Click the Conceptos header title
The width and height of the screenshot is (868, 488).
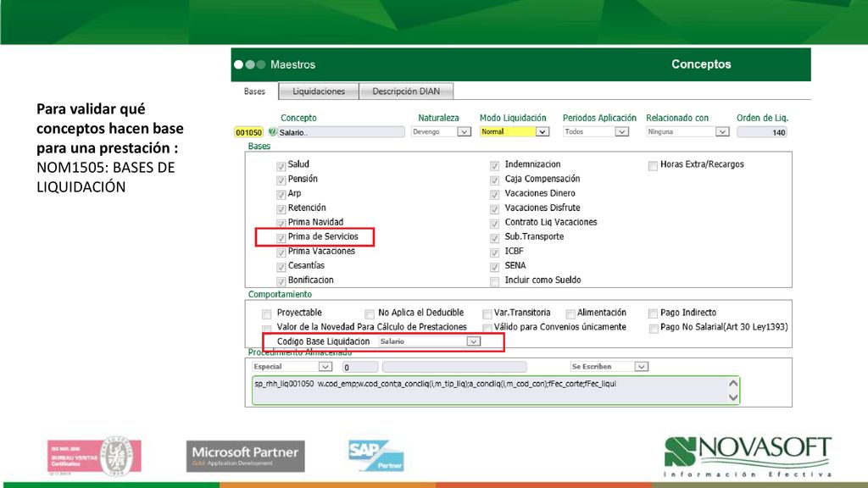point(701,64)
